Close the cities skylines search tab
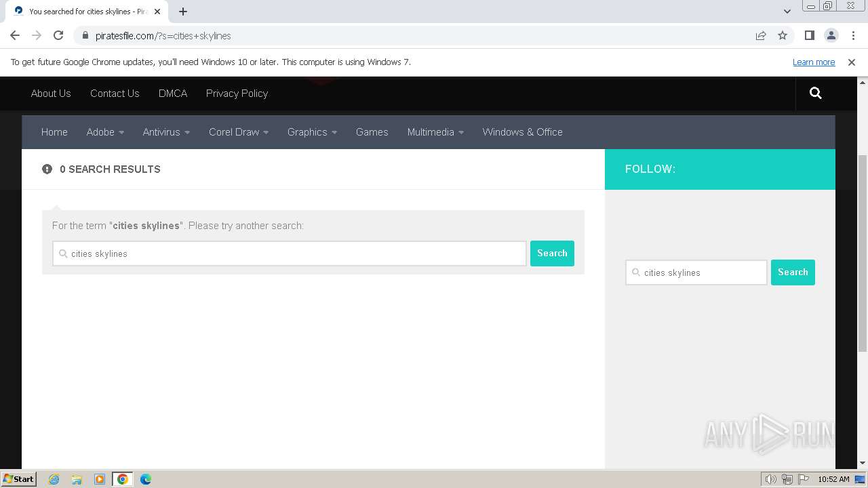This screenshot has height=488, width=868. [157, 12]
